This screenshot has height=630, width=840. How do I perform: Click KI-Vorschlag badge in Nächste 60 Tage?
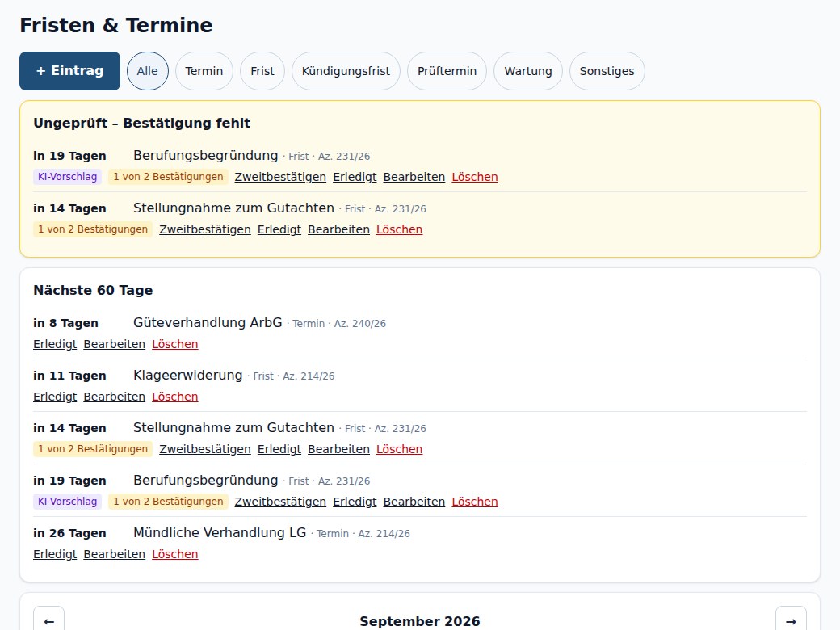[68, 502]
